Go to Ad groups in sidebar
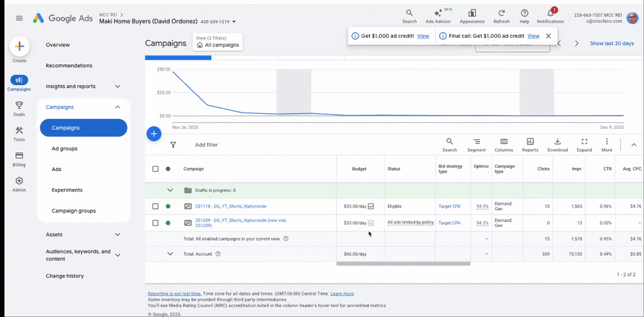Image resolution: width=644 pixels, height=317 pixels. pos(64,148)
